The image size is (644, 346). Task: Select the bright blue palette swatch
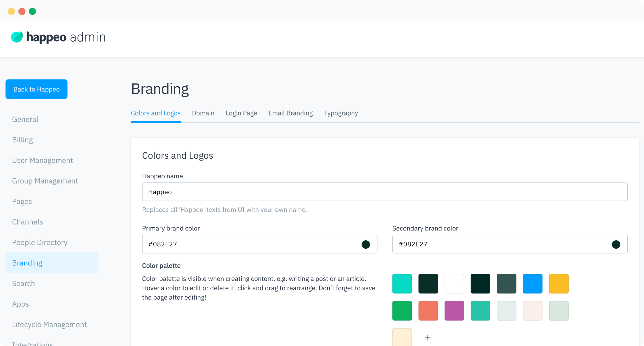pyautogui.click(x=533, y=284)
